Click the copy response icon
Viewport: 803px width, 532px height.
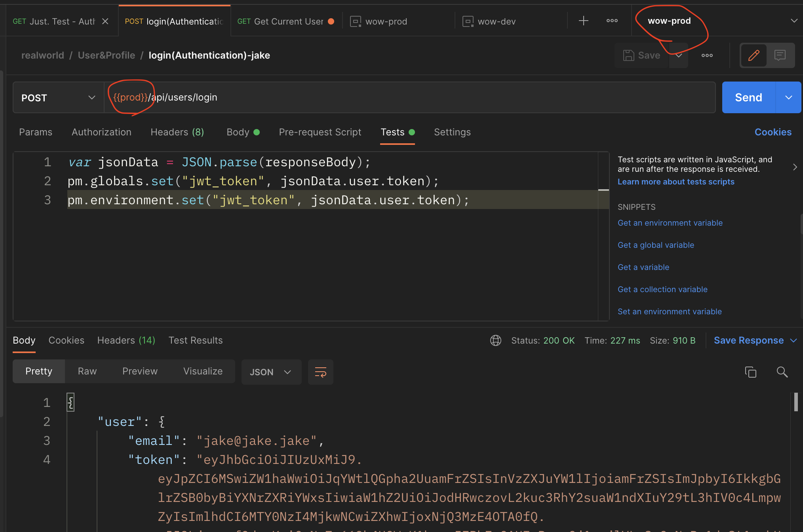coord(750,372)
